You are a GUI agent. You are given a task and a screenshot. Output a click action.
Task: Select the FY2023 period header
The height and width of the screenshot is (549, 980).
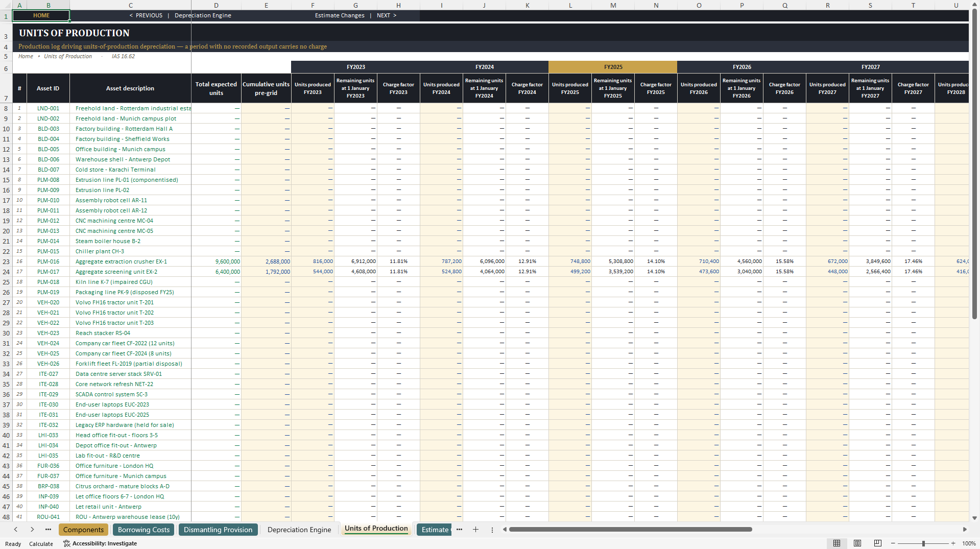[355, 67]
